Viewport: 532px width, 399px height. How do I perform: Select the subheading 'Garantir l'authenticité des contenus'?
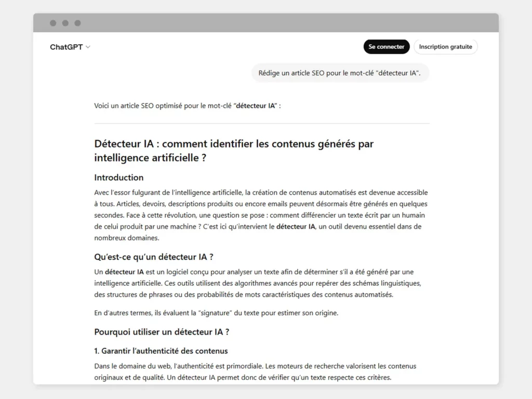[161, 351]
